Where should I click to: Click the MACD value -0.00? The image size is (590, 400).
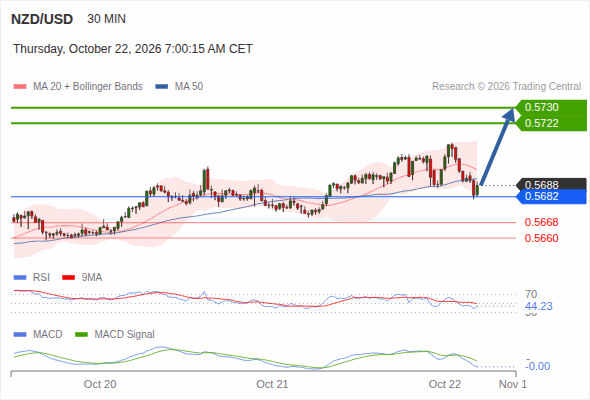tap(538, 366)
